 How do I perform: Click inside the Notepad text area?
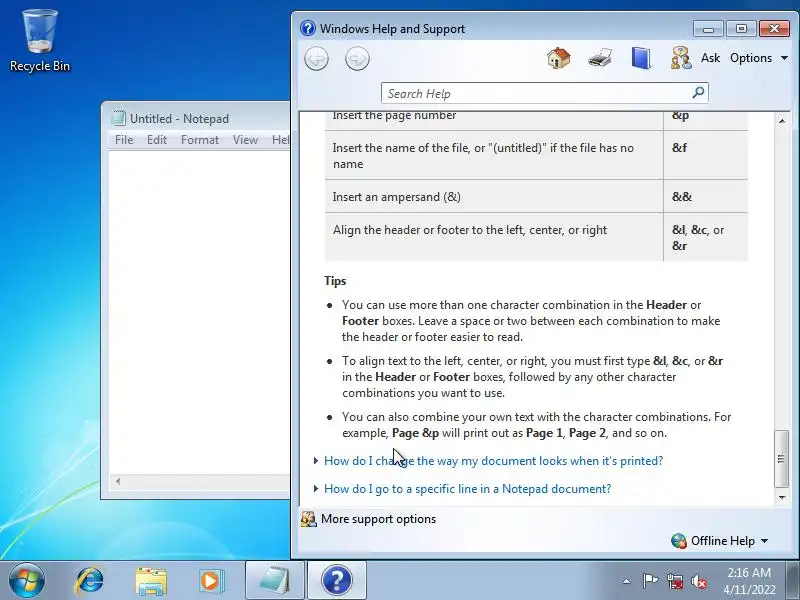[199, 311]
